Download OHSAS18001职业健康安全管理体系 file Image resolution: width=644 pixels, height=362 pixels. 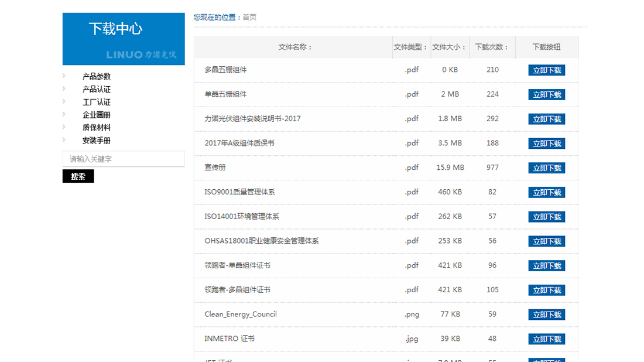click(x=547, y=241)
